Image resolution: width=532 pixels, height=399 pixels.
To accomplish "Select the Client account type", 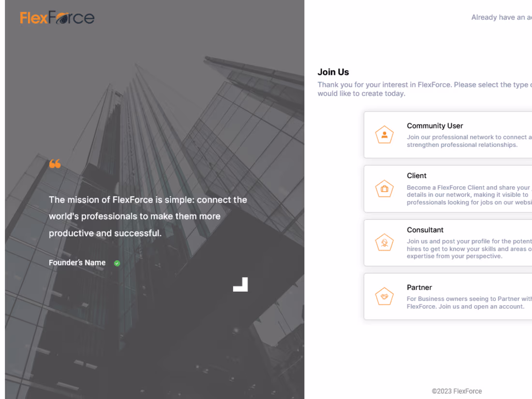I will pos(450,188).
